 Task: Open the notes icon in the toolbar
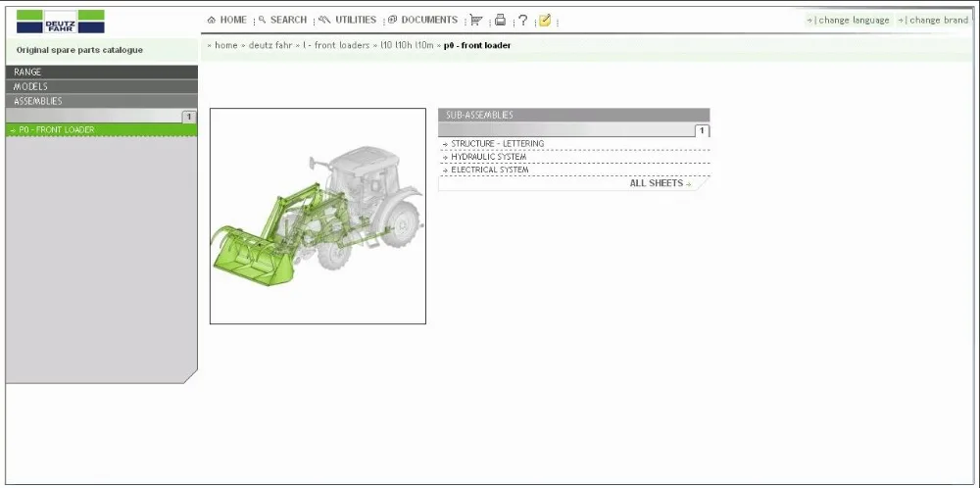click(x=545, y=20)
